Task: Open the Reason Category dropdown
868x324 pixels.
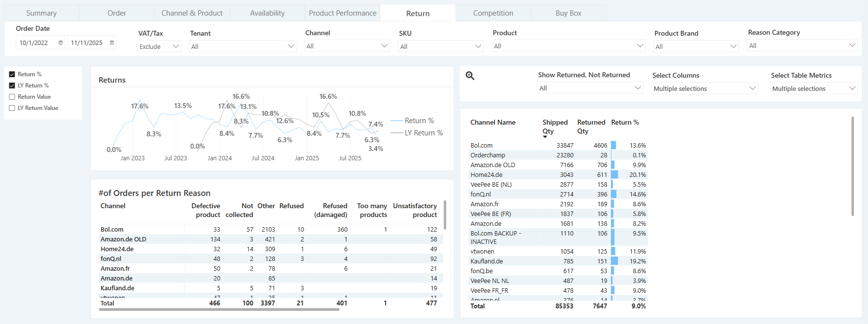Action: tap(802, 45)
